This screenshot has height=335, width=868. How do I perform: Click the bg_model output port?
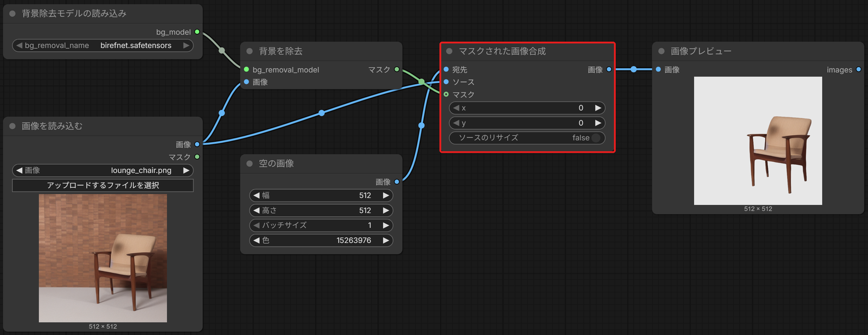(197, 32)
